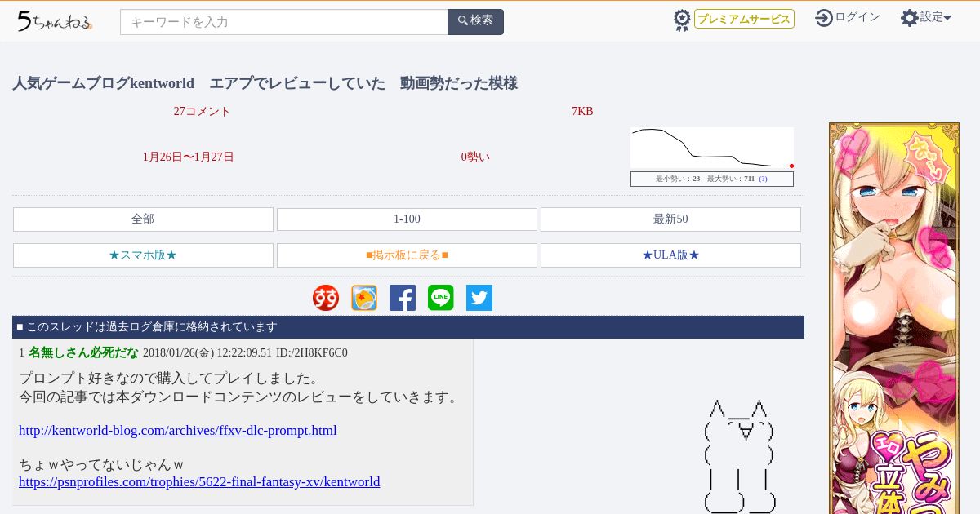Switch to ★ULA版★ view
The height and width of the screenshot is (514, 980).
[670, 255]
